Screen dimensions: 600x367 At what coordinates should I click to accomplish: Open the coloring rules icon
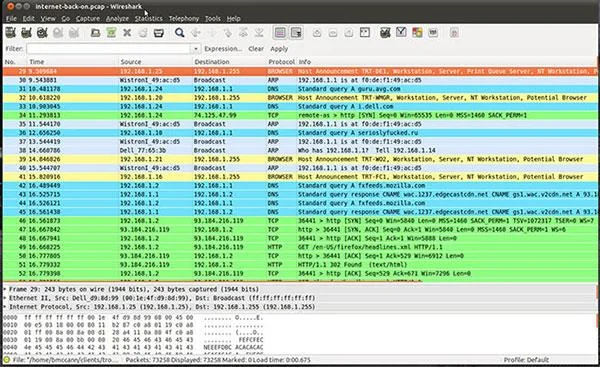[x=417, y=33]
